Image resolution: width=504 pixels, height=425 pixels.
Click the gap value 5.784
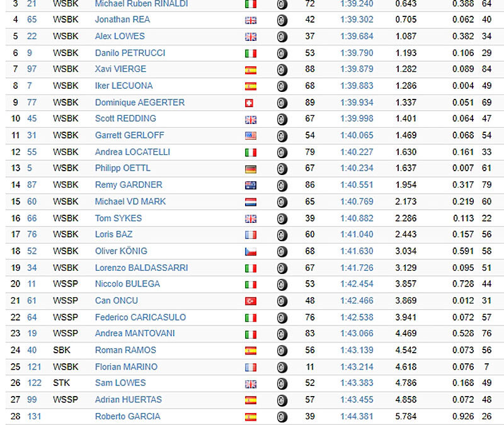coord(406,416)
